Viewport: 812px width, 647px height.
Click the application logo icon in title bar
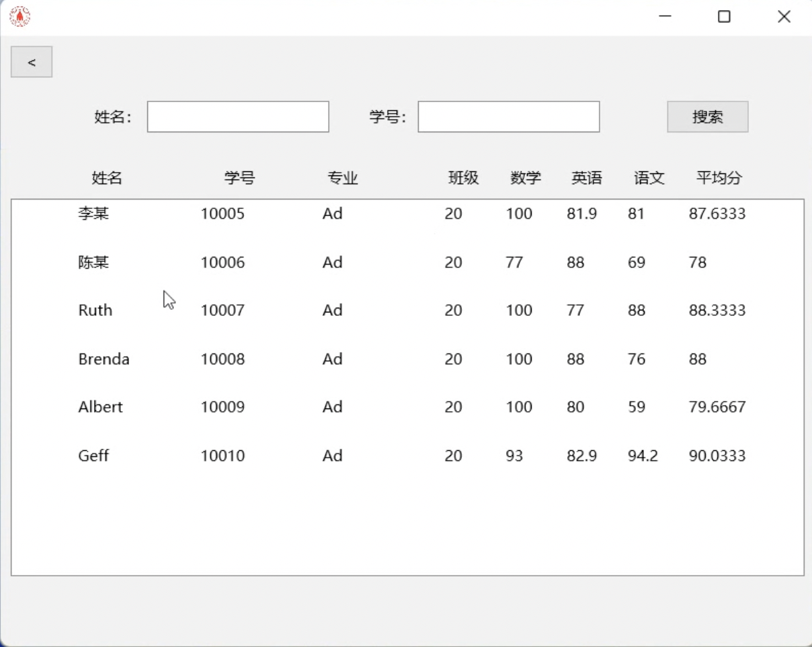(x=19, y=17)
